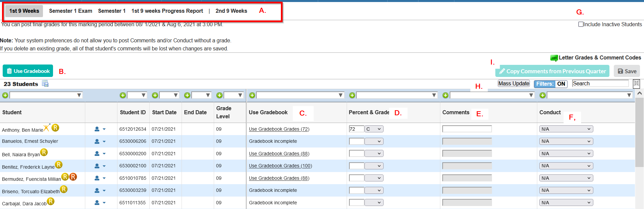Click green plus above the Conduct column
Viewport: 644px width, 209px height.
point(543,95)
